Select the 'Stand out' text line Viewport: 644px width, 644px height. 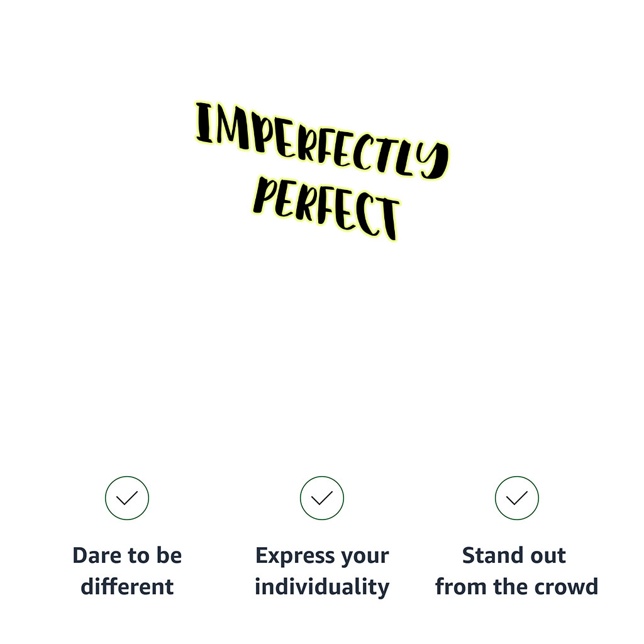(514, 556)
